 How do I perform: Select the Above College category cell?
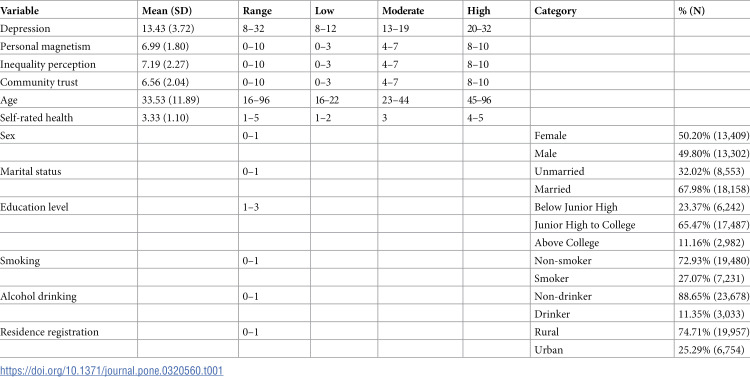point(566,243)
